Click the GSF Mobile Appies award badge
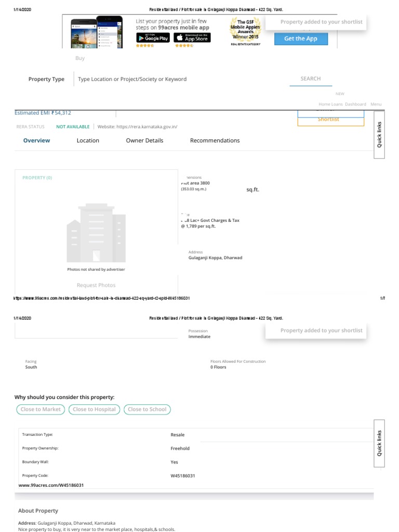The width and height of the screenshot is (399, 532). (x=244, y=31)
